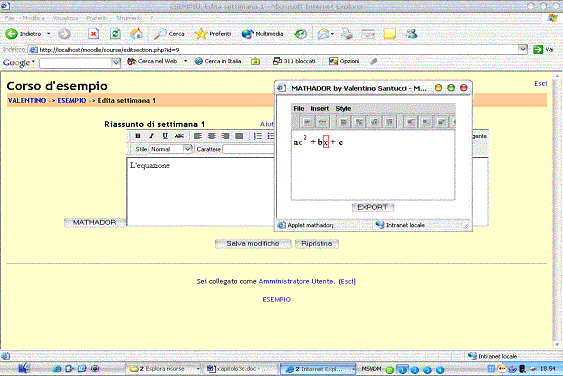
Task: Click the first Mathador toolbar icon
Action: pyautogui.click(x=307, y=122)
